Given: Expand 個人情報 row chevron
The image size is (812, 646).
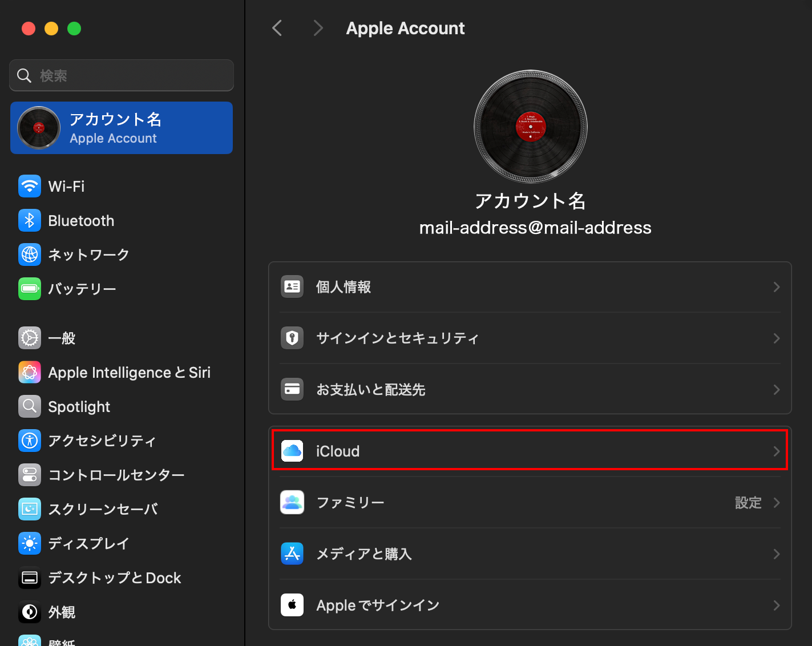Looking at the screenshot, I should click(776, 287).
